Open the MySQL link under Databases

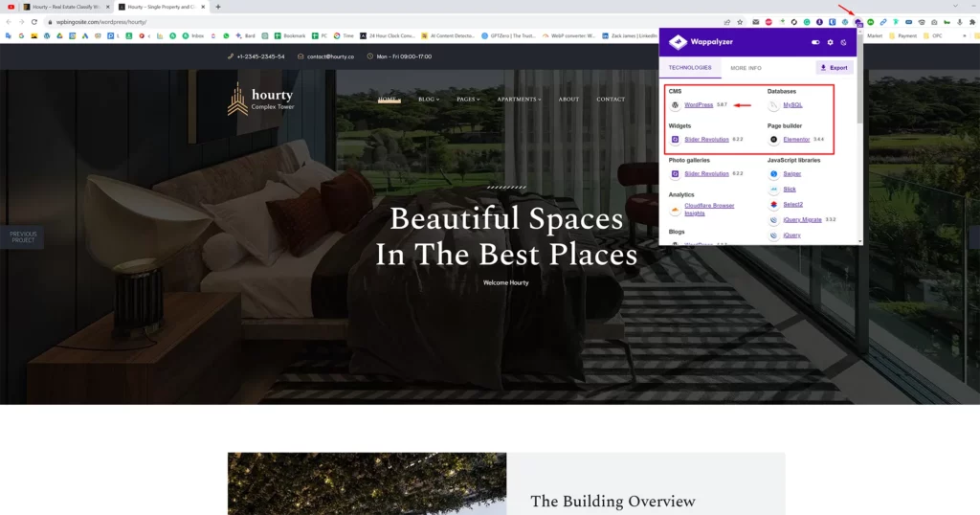click(x=792, y=105)
